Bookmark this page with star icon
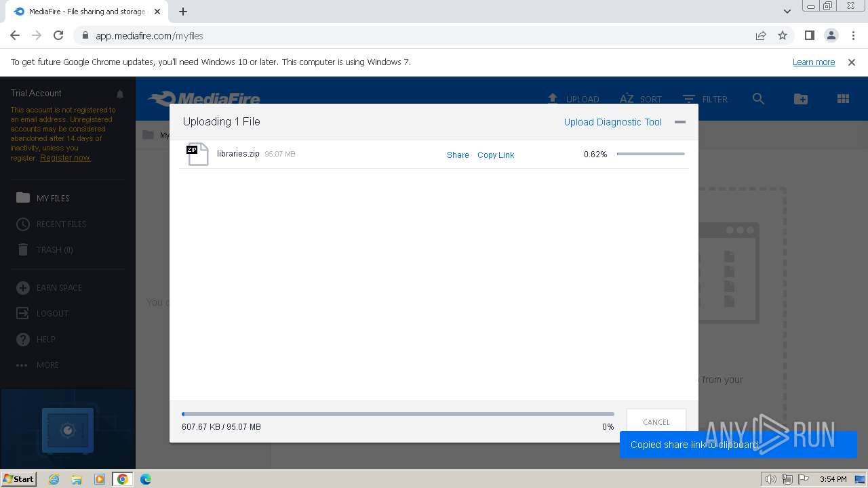 pos(783,36)
